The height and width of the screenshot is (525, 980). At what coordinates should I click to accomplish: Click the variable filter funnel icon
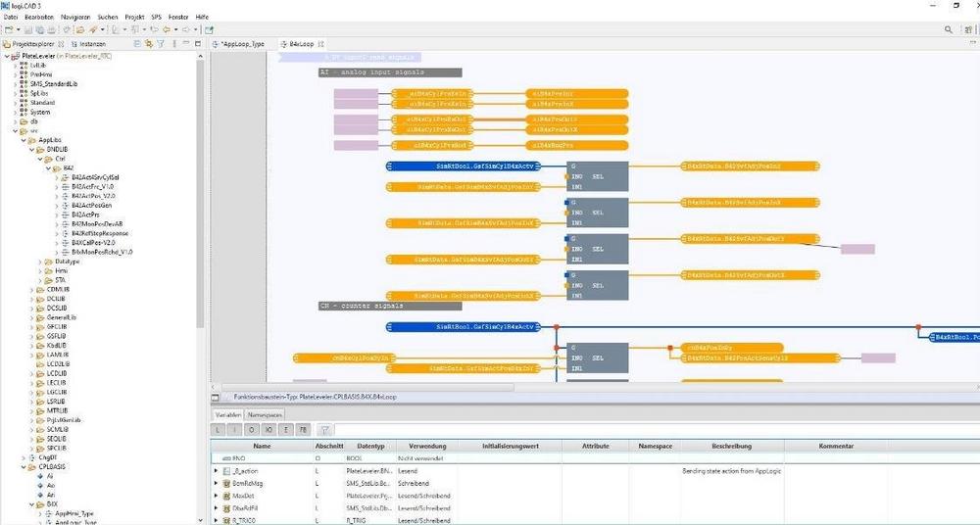[x=325, y=429]
